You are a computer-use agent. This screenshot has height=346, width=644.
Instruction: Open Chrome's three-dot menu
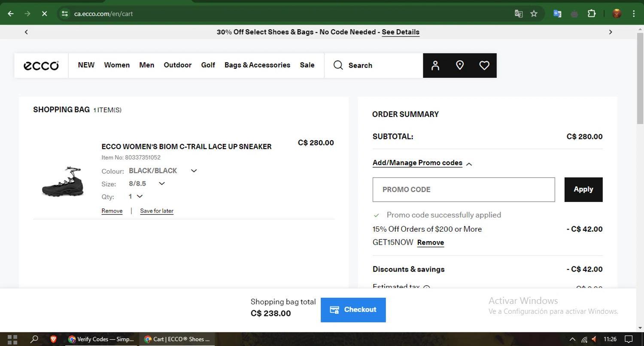pyautogui.click(x=634, y=14)
